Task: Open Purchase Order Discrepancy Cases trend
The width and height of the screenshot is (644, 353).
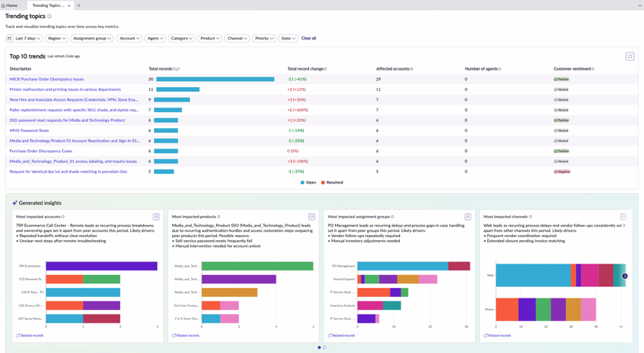Action: point(41,151)
